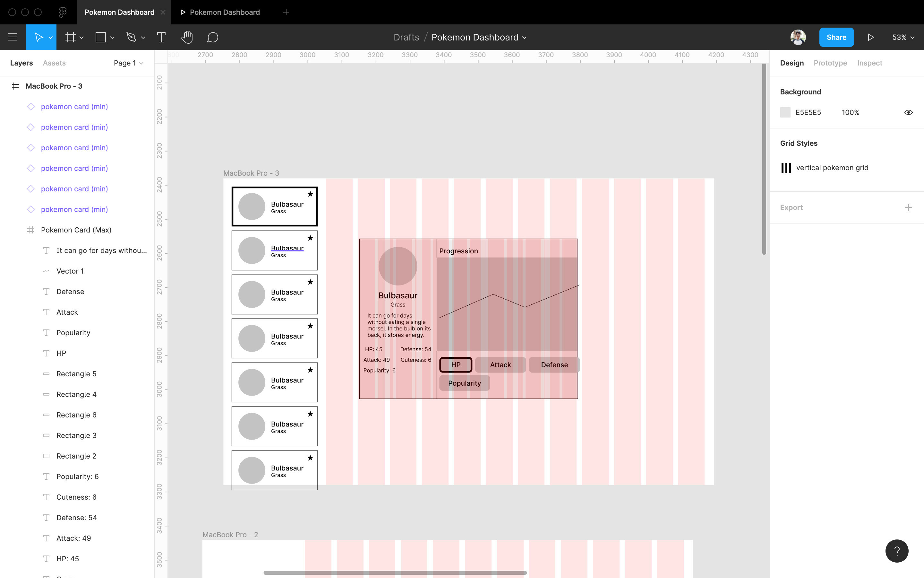The height and width of the screenshot is (578, 924).
Task: Open a new tab with plus icon
Action: pos(286,12)
